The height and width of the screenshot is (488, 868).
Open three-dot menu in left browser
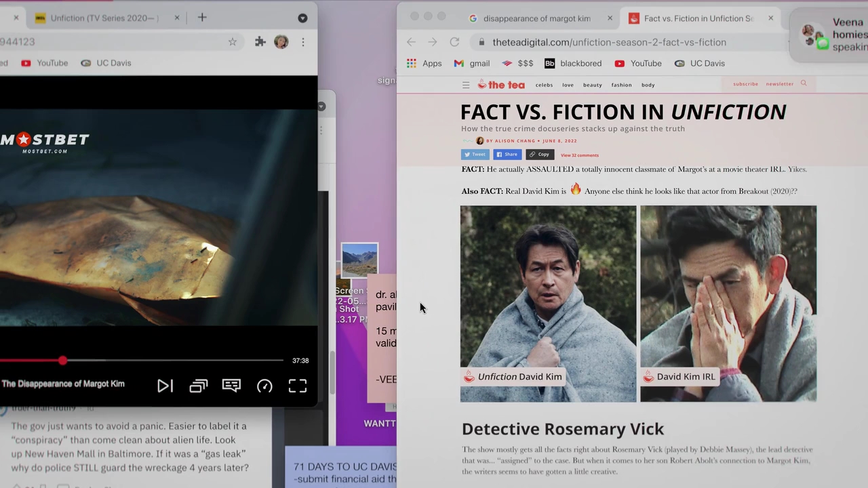click(x=303, y=42)
